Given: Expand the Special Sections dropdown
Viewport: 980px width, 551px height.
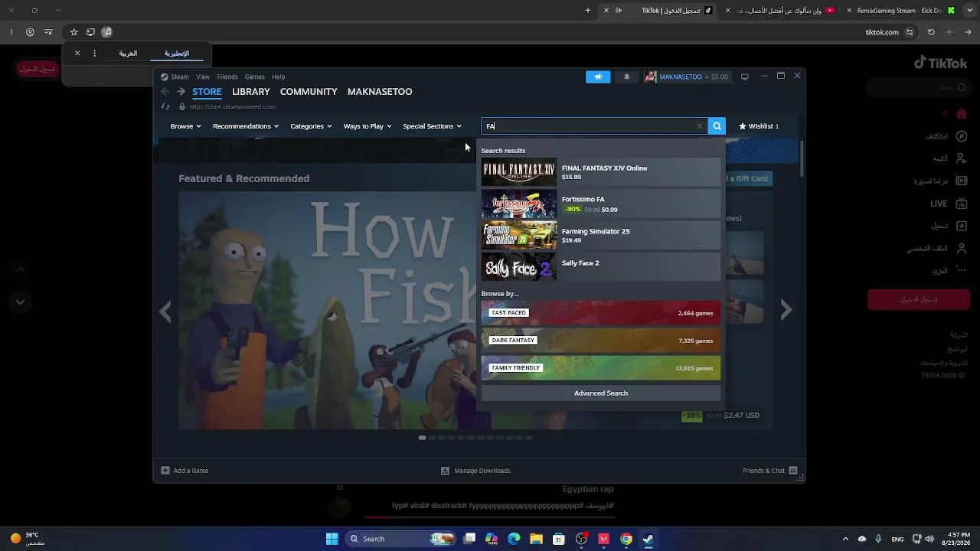Looking at the screenshot, I should pos(432,126).
